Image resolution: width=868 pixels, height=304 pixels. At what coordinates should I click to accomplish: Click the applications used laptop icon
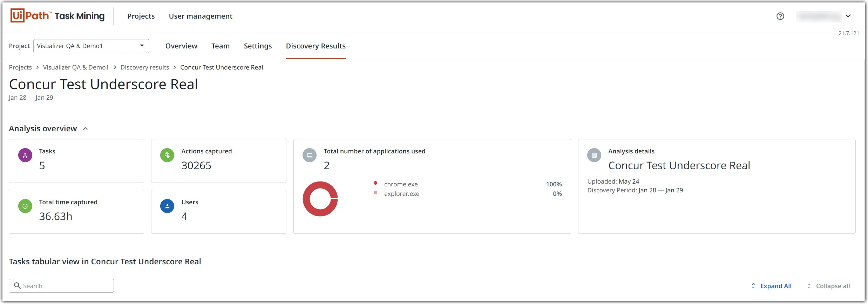[x=310, y=155]
